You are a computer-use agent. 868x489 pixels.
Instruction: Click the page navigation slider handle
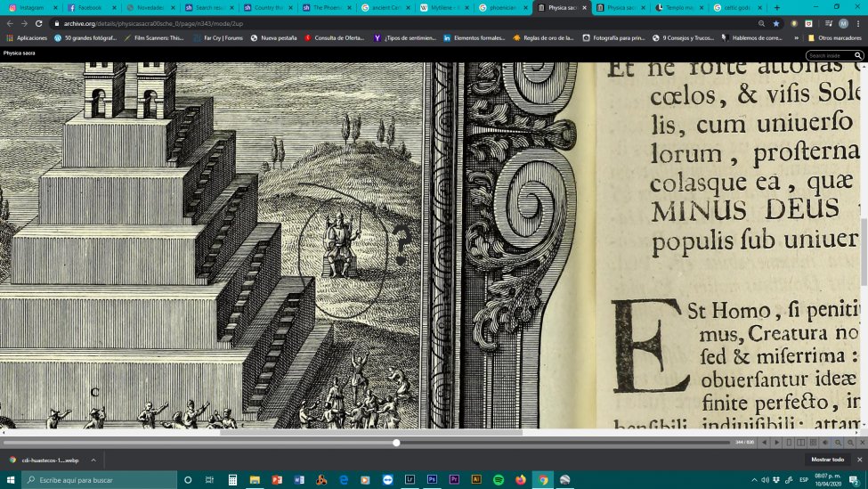point(396,443)
